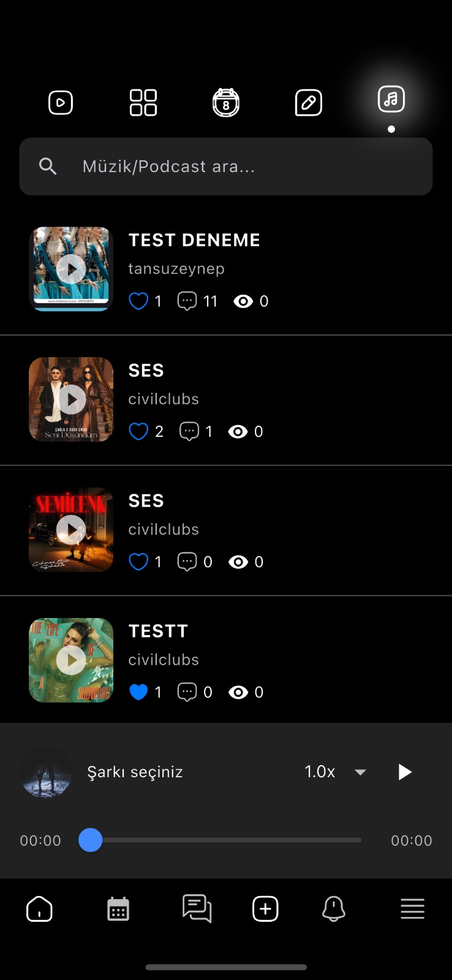The width and height of the screenshot is (452, 980).
Task: Select the music tab icon
Action: pyautogui.click(x=391, y=99)
